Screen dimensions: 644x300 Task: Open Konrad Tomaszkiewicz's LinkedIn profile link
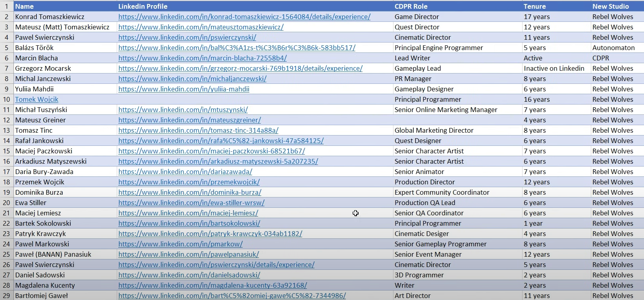[x=244, y=17]
